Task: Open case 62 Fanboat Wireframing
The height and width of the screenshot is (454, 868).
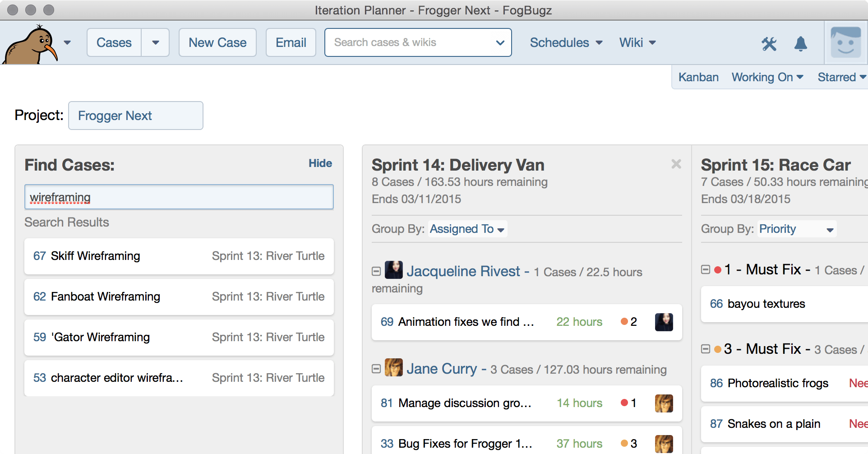Action: (x=179, y=296)
